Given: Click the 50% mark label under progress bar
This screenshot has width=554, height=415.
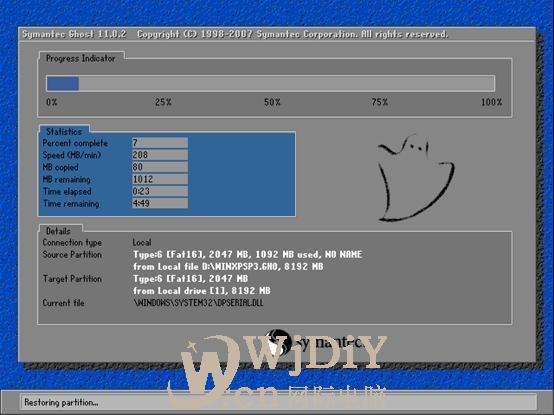Looking at the screenshot, I should pos(272,102).
